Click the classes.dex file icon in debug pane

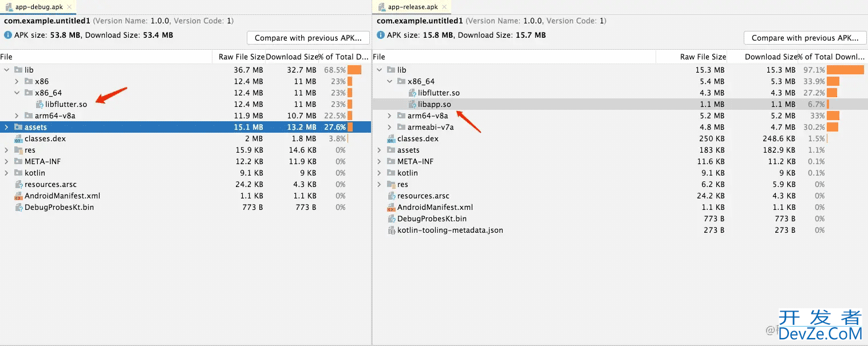click(18, 138)
